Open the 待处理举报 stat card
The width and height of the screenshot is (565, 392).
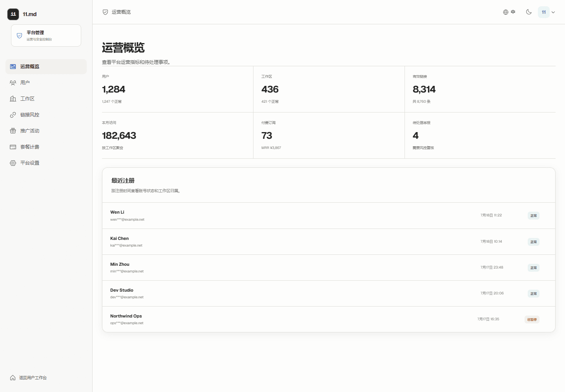tap(480, 135)
